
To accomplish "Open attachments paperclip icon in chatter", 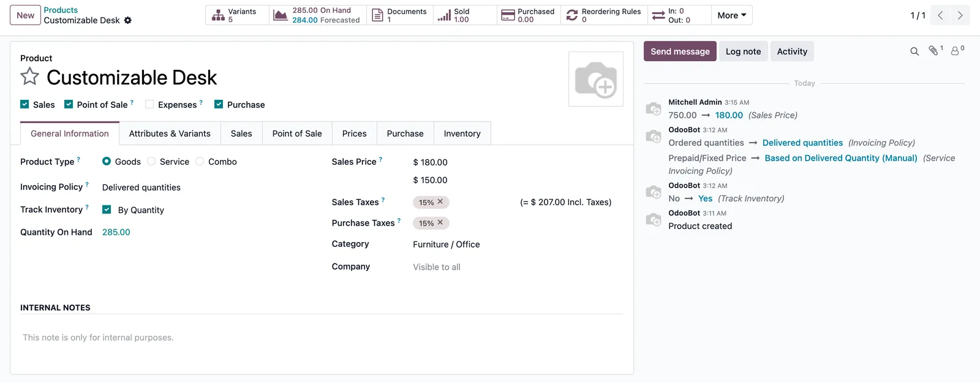I will 933,51.
